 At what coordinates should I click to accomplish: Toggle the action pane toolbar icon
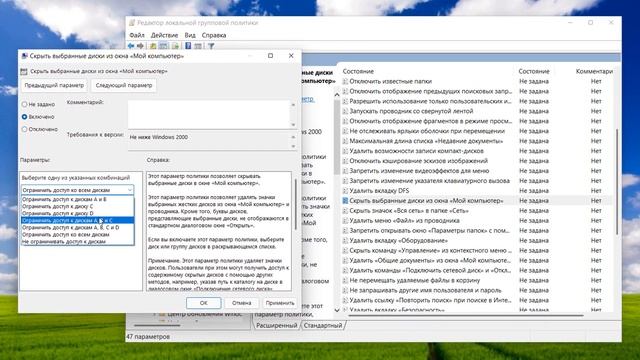[x=198, y=46]
